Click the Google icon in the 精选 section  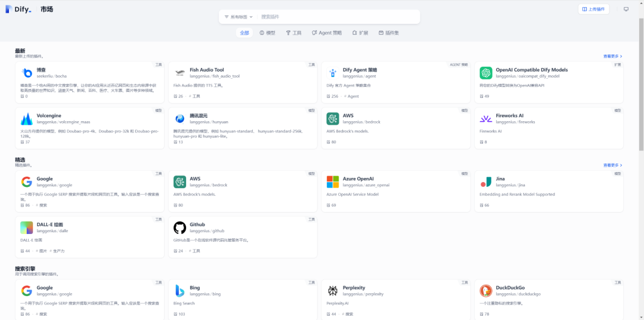(27, 182)
